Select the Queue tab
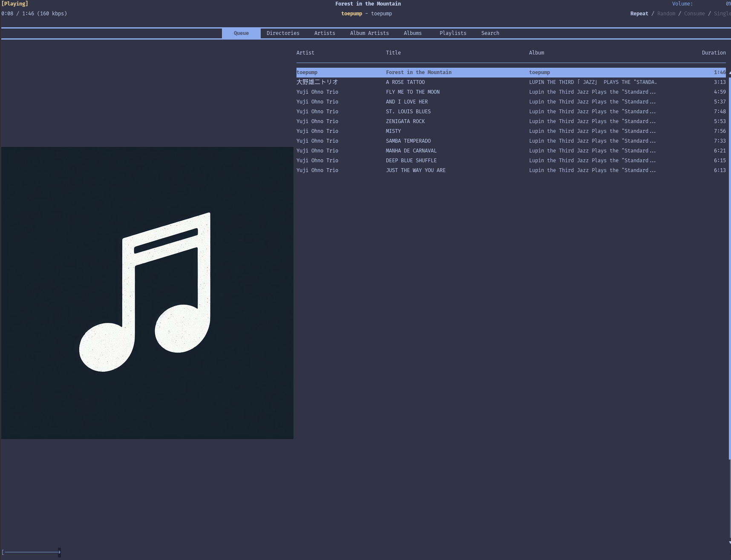The width and height of the screenshot is (731, 560). 241,33
